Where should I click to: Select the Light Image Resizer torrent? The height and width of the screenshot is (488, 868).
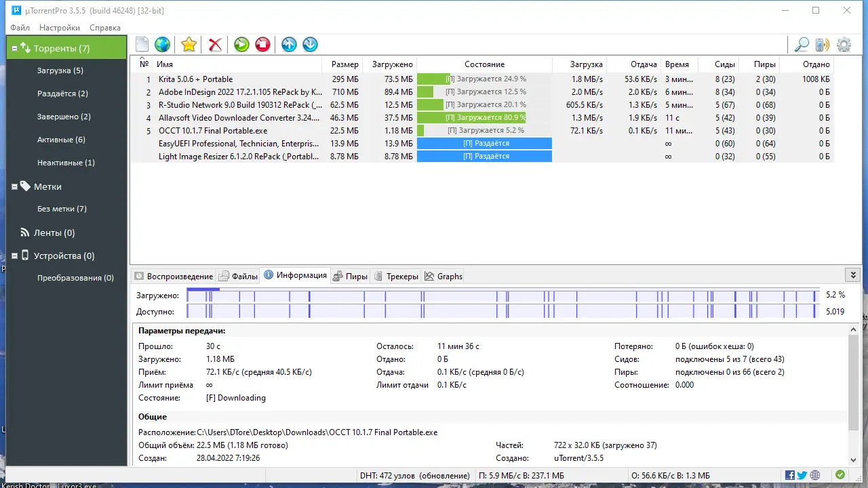239,157
